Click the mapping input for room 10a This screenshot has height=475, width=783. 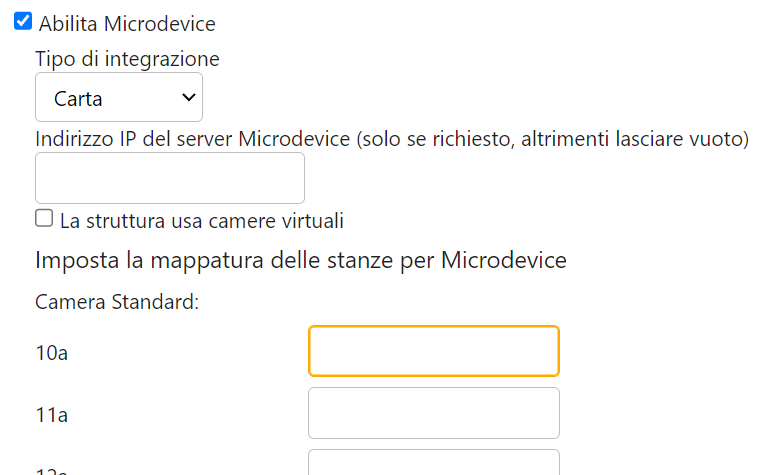(x=433, y=351)
